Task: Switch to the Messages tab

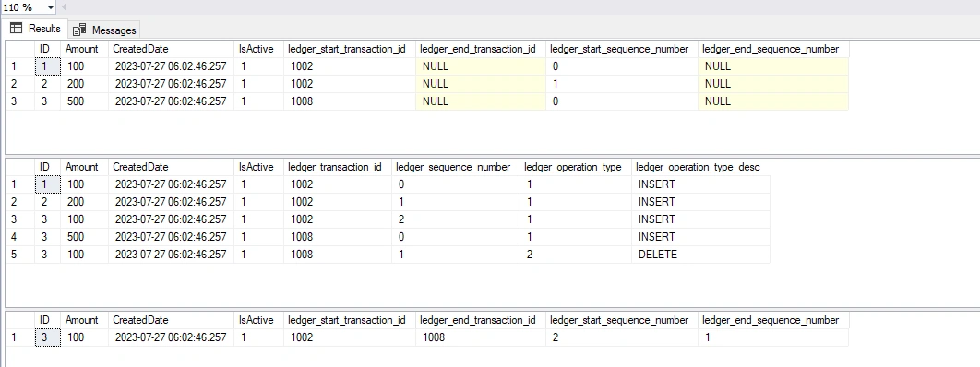Action: (103, 30)
